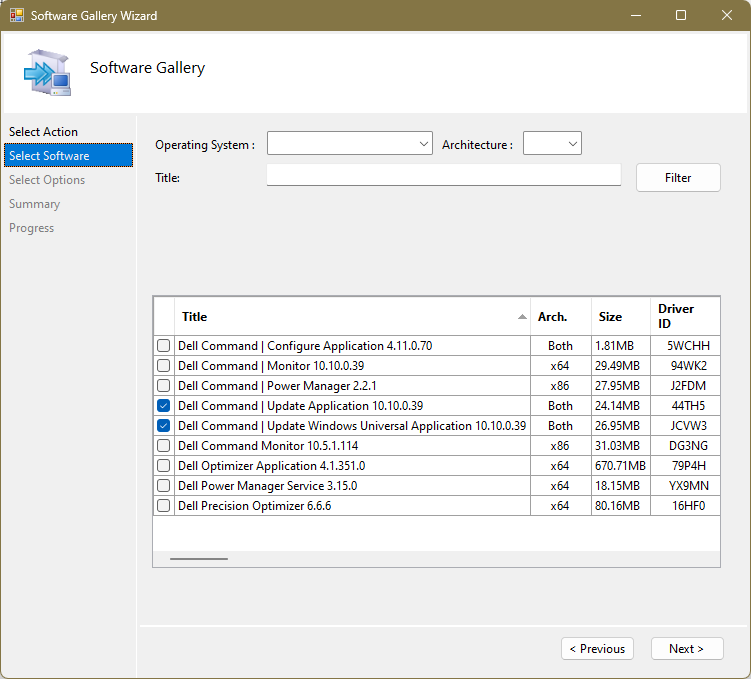The image size is (751, 679).
Task: Click size cell 1.81MB
Action: (x=621, y=346)
